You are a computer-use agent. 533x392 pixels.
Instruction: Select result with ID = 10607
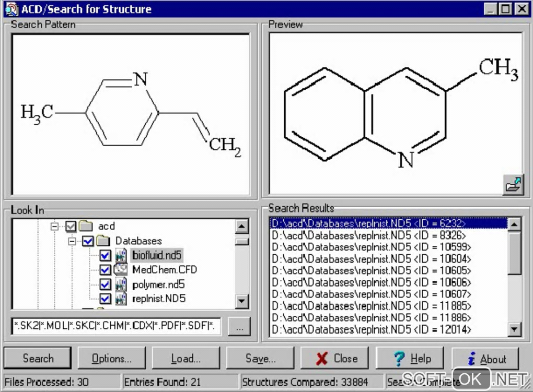pyautogui.click(x=389, y=294)
